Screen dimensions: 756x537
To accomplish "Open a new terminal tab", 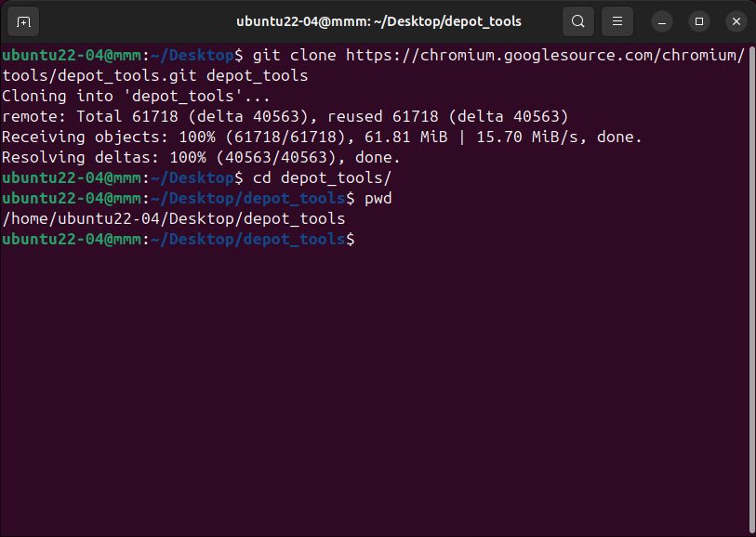I will click(x=23, y=21).
